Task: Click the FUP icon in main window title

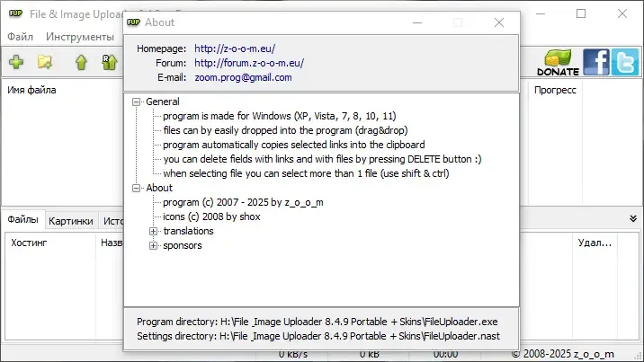Action: 15,13
